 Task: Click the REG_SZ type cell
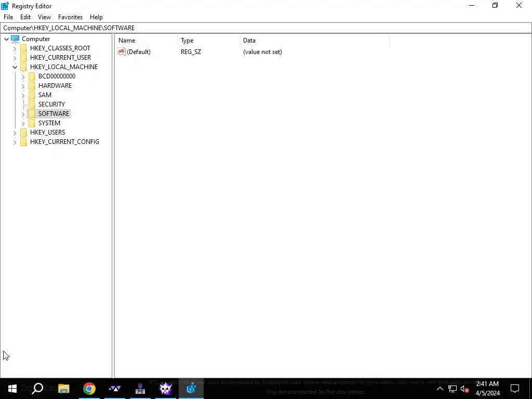pos(191,51)
